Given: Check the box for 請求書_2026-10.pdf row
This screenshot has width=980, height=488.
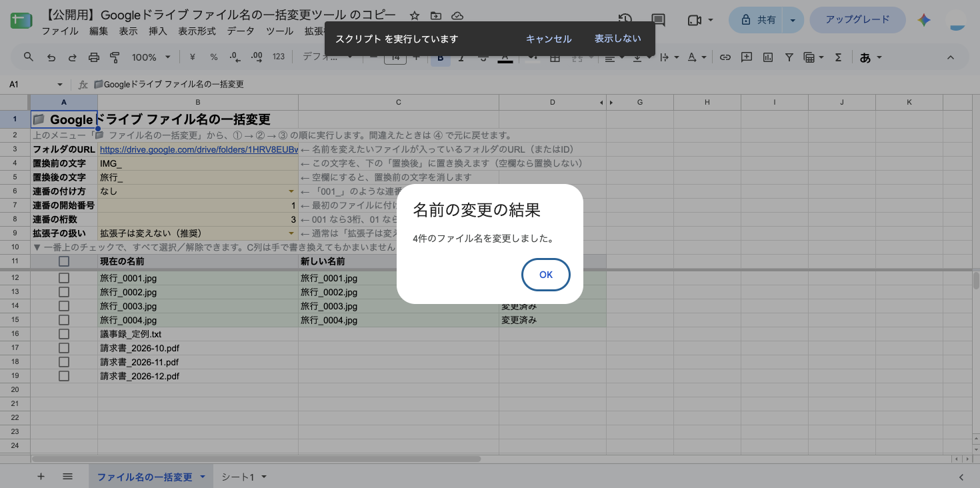Looking at the screenshot, I should tap(64, 348).
